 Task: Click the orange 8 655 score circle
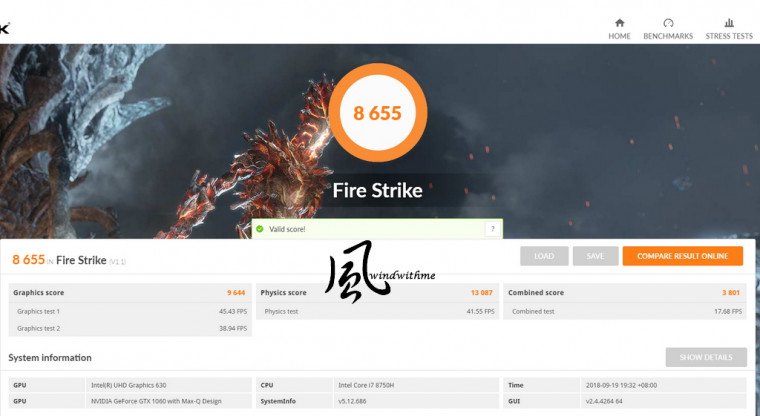[378, 113]
